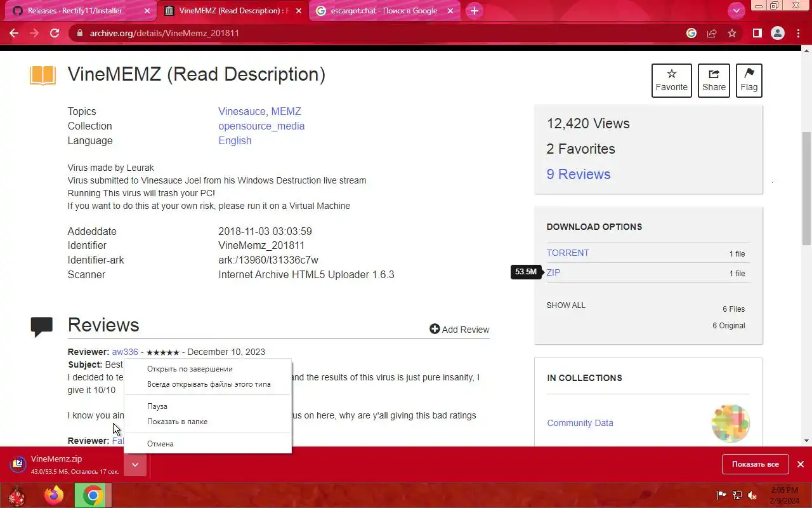Click the Reviews speech bubble icon
812x508 pixels.
tap(42, 326)
